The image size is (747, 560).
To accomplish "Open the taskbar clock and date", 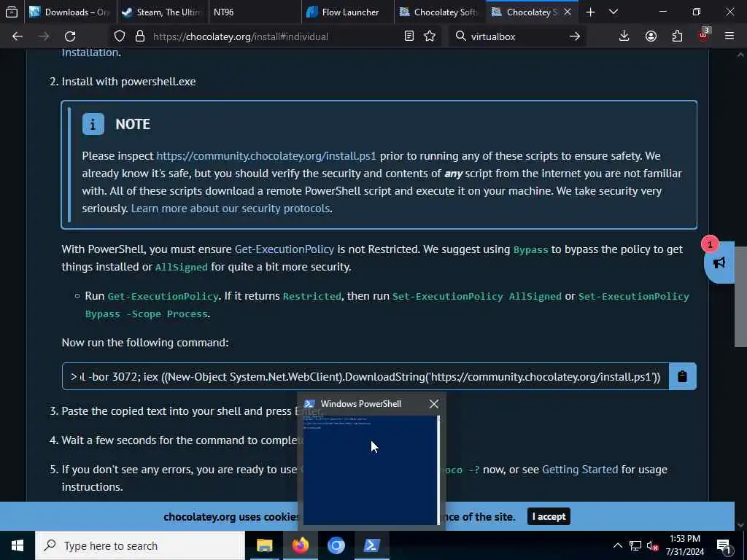I will tap(684, 545).
